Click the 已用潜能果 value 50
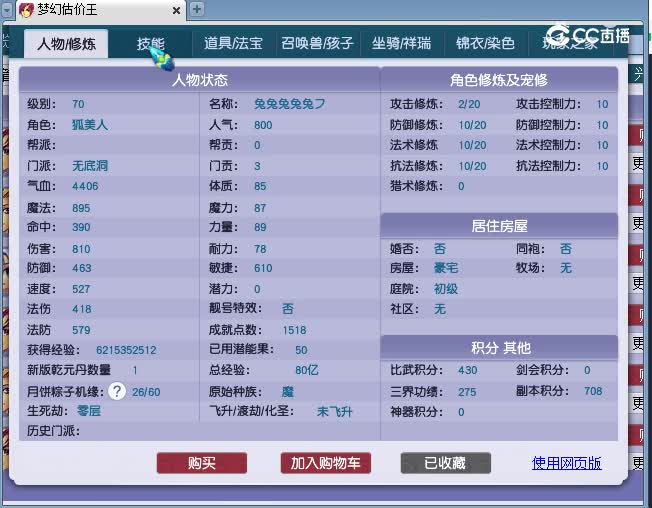The height and width of the screenshot is (508, 652). click(301, 350)
